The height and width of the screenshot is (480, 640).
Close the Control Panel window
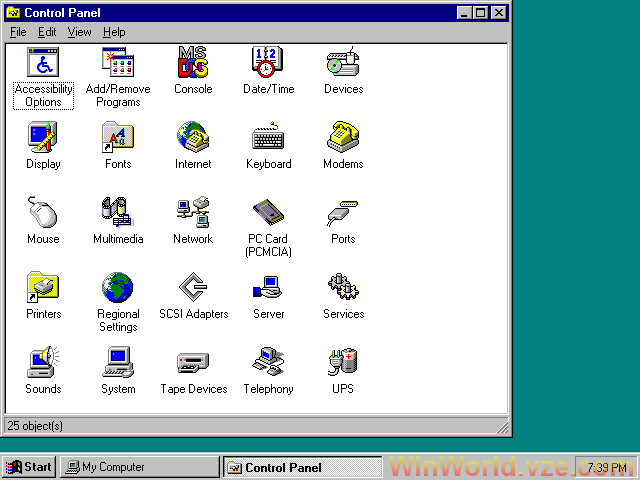pyautogui.click(x=499, y=13)
